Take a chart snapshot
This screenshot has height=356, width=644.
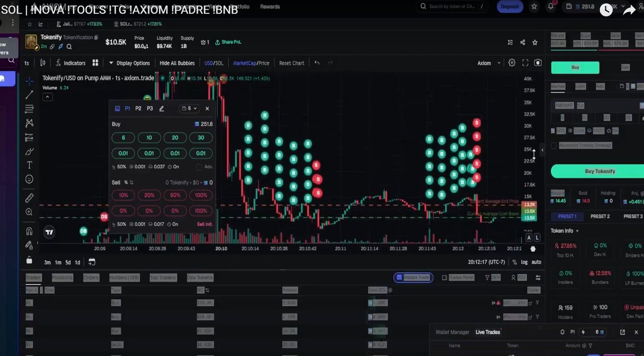[538, 63]
